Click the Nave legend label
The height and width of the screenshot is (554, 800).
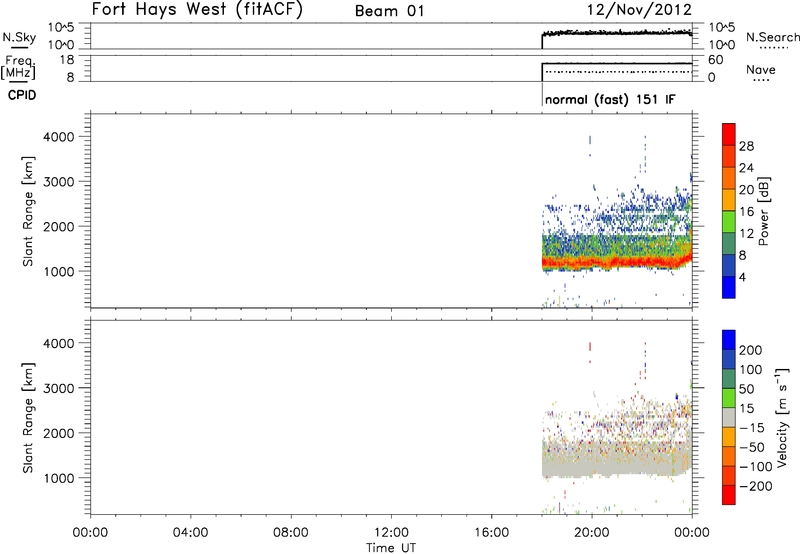760,70
